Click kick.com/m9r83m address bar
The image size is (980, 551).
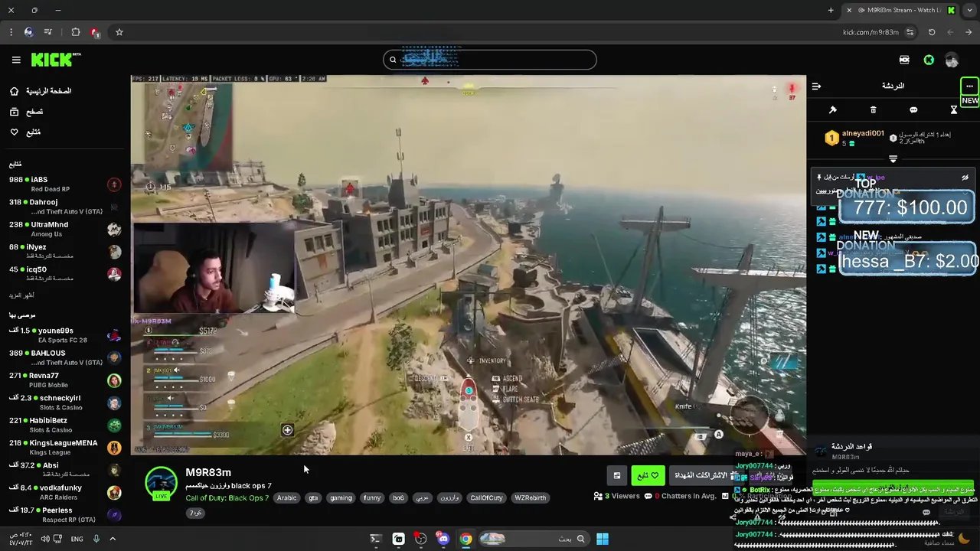(871, 32)
